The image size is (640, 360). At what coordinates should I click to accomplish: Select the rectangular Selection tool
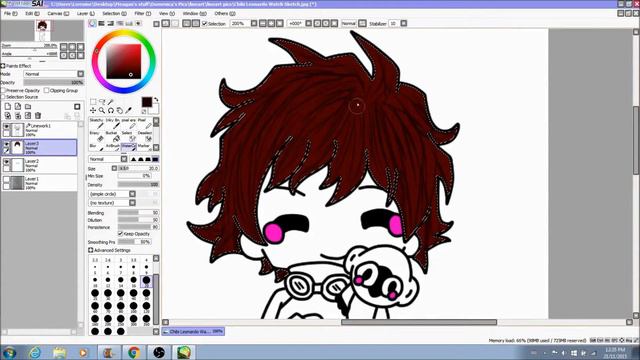click(x=93, y=102)
